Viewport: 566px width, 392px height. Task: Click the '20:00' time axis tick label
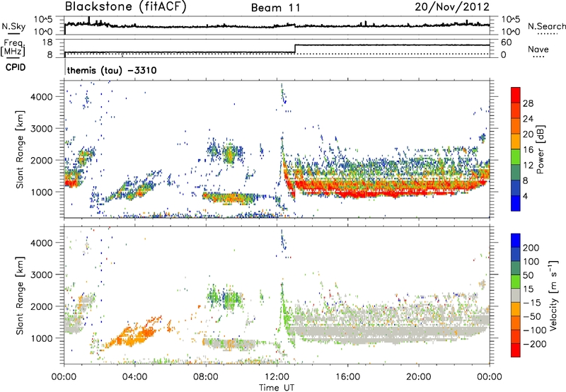tap(418, 377)
